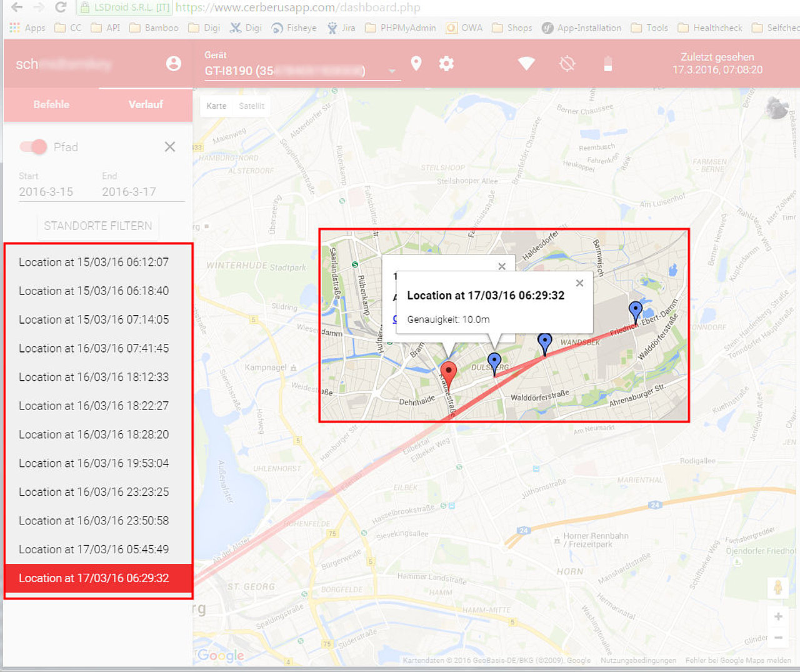Click the STANDORTE FILTERN button
The image size is (800, 672).
97,226
